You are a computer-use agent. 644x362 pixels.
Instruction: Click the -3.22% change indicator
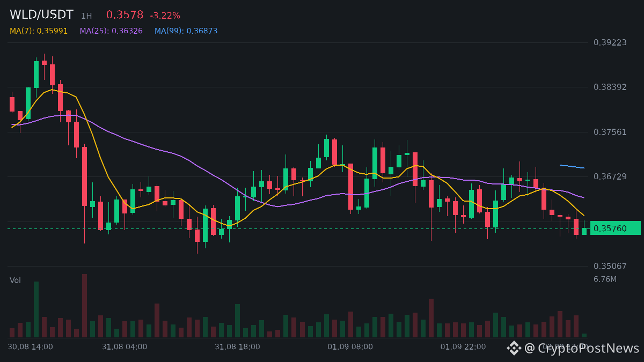pos(165,16)
